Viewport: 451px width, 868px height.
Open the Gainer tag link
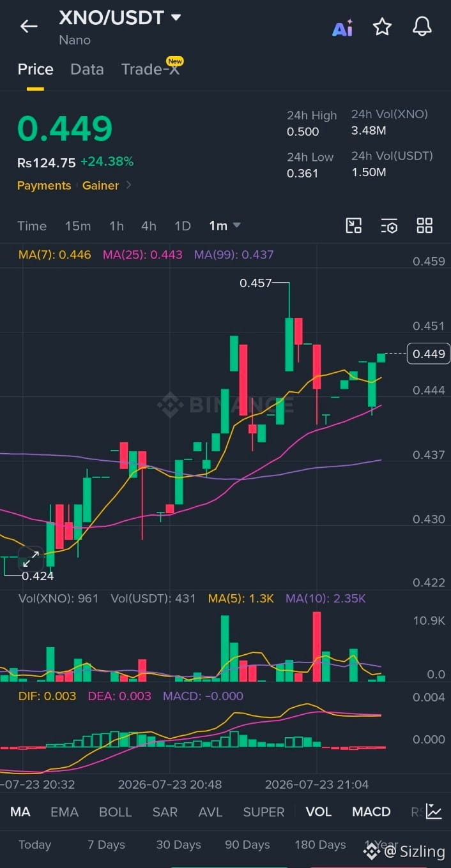(x=100, y=185)
